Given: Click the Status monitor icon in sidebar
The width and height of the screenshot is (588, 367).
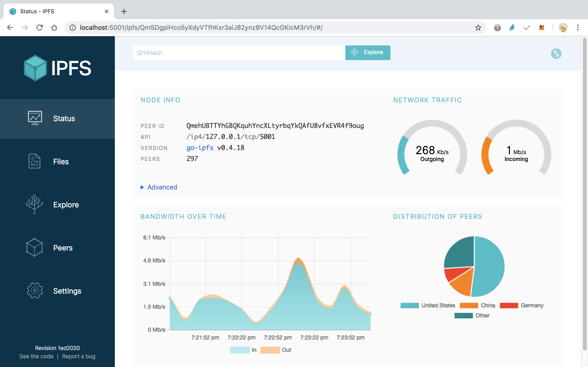Looking at the screenshot, I should [35, 118].
